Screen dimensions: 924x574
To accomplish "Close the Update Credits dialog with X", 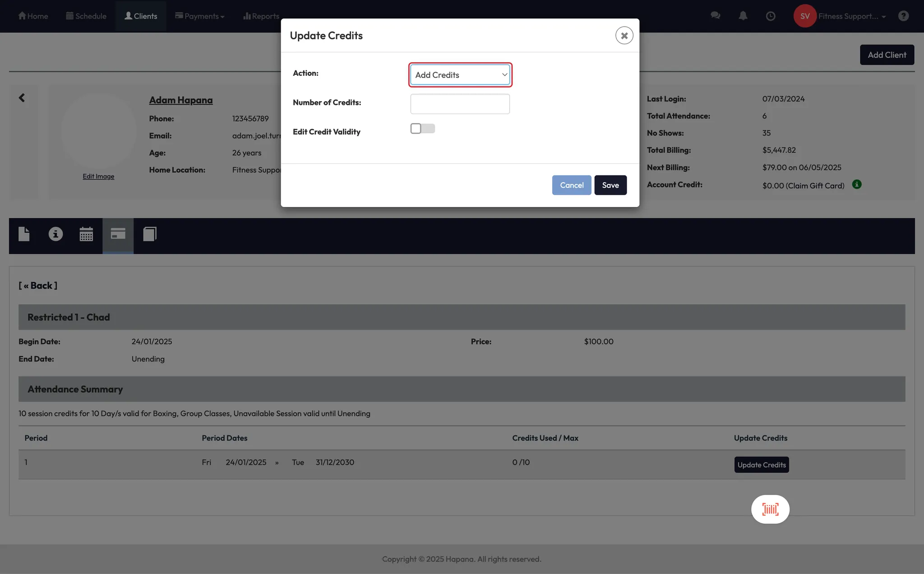I will pyautogui.click(x=624, y=35).
